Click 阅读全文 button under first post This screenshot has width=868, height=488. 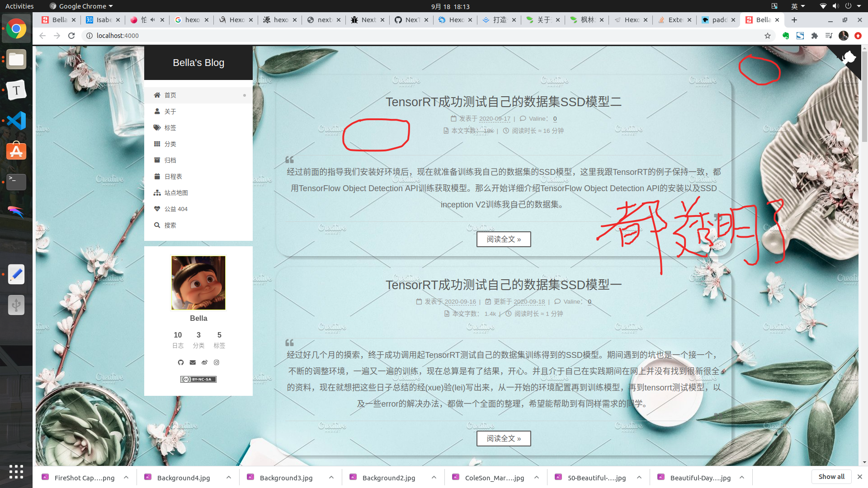pos(504,239)
